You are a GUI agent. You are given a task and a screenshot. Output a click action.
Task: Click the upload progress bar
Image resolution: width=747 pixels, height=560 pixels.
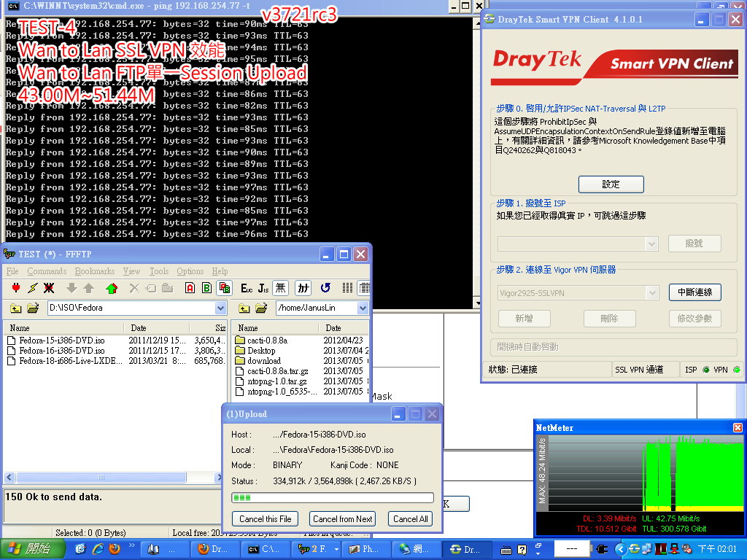333,497
